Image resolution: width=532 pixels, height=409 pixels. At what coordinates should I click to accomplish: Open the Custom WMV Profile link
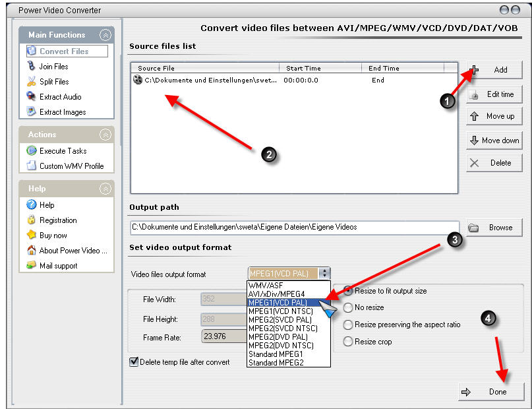(72, 166)
